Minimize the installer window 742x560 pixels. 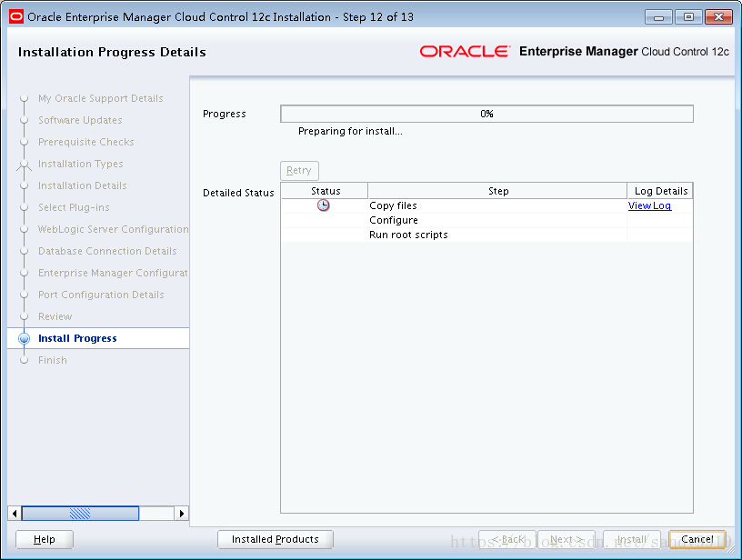tap(658, 17)
